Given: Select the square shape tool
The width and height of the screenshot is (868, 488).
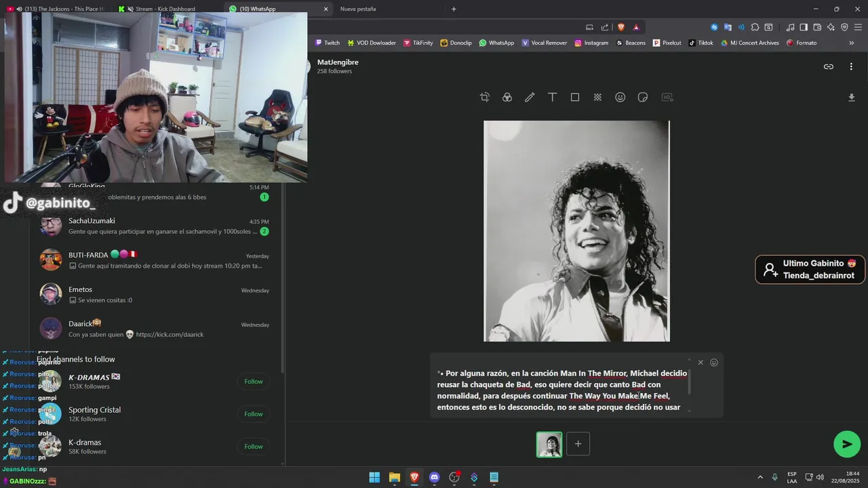Looking at the screenshot, I should point(575,98).
